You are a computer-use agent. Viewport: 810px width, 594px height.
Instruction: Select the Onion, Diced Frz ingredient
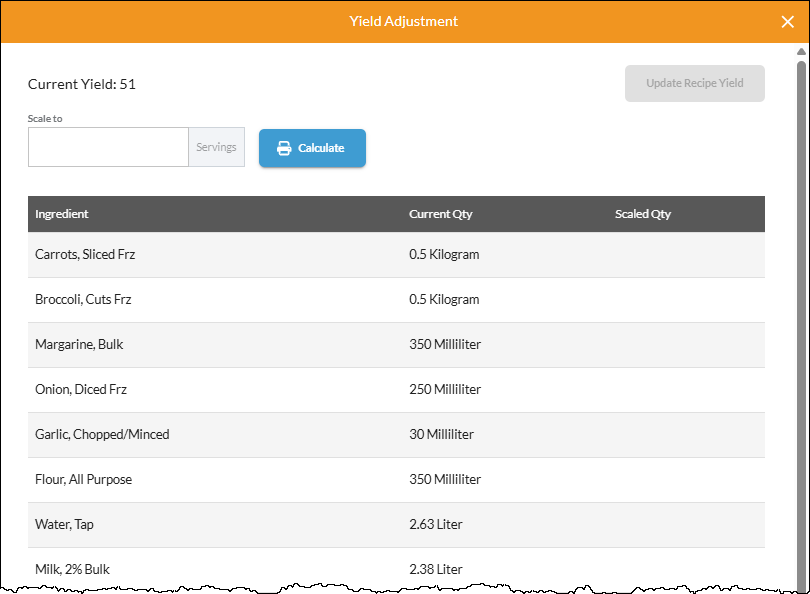point(81,389)
